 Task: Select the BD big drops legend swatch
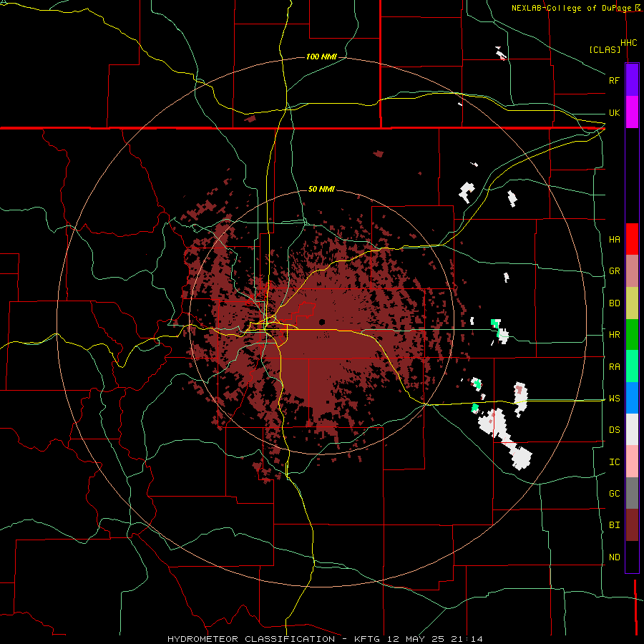632,303
